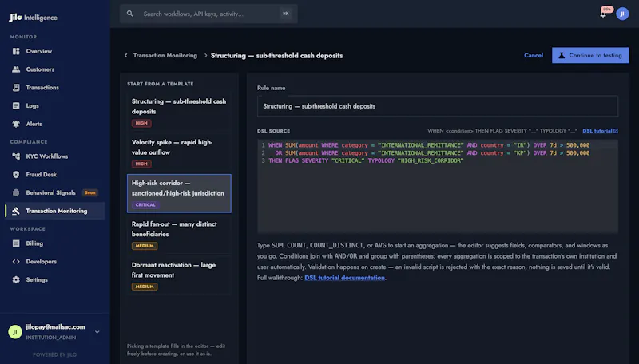Select Dormant reactivation large first movement template

tap(179, 275)
